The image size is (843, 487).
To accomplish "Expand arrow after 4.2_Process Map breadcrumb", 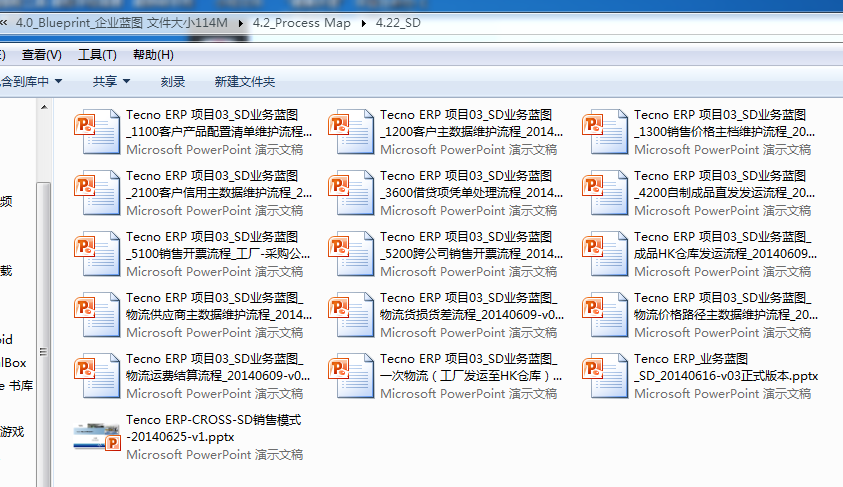I will [363, 24].
